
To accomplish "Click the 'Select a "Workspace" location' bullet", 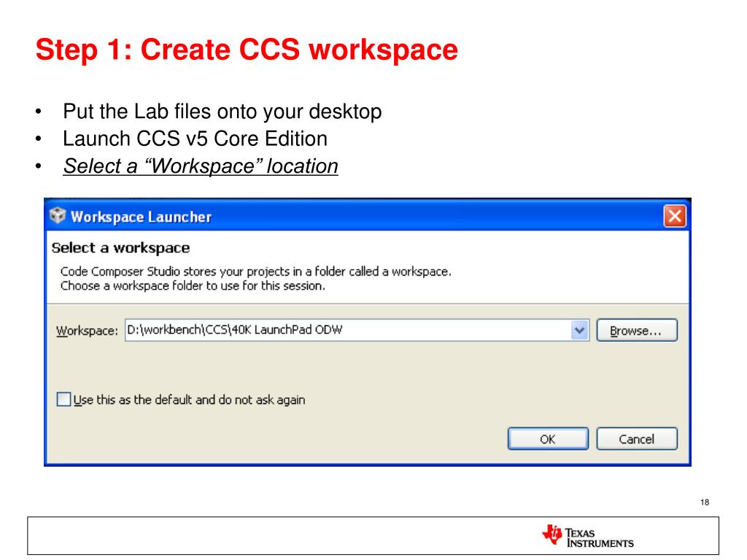I will (201, 166).
